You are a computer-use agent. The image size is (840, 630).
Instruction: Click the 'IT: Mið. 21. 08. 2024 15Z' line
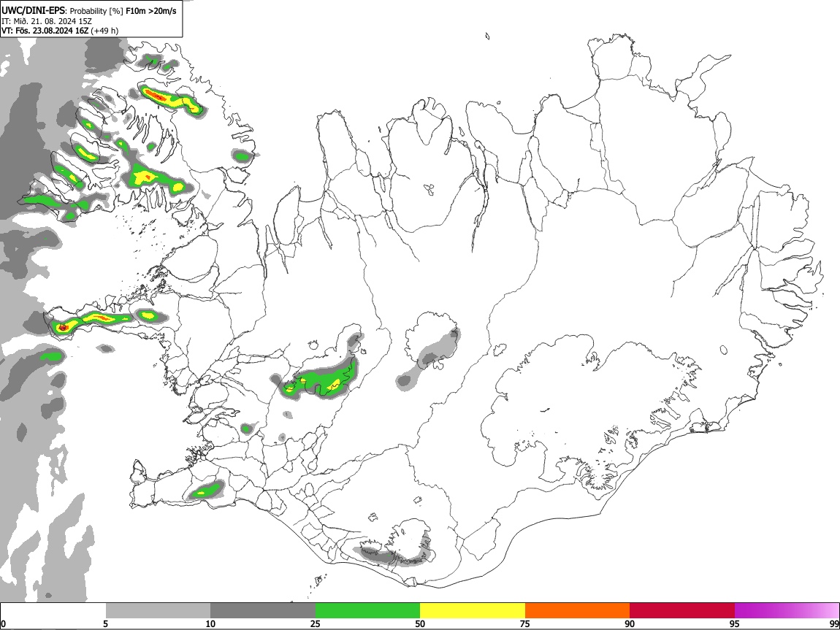[47, 21]
